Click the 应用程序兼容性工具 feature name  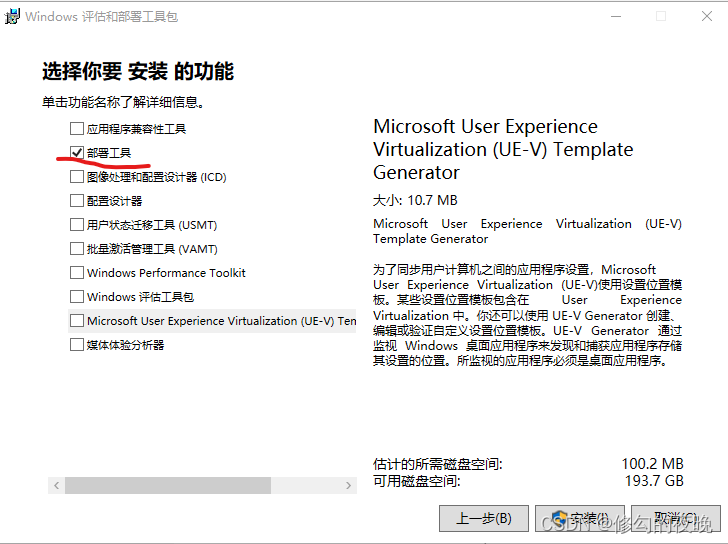coord(136,129)
